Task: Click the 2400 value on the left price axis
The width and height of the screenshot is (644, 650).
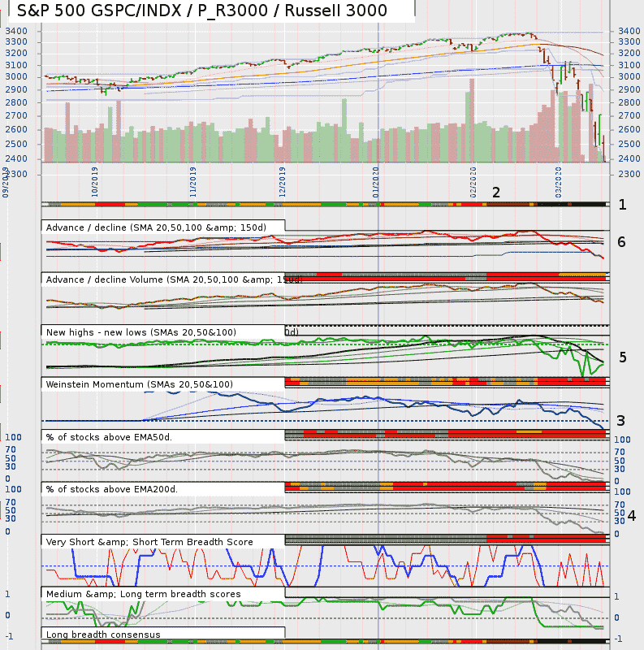Action: click(16, 158)
